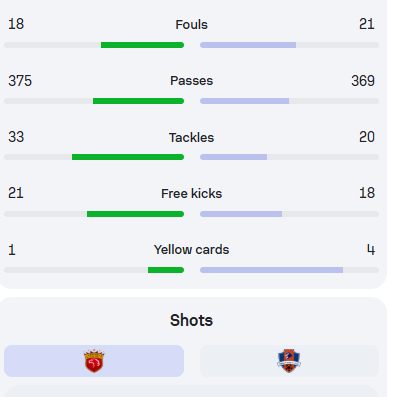Image resolution: width=394 pixels, height=397 pixels.
Task: Click the lavender Passes bar
Action: pos(244,101)
